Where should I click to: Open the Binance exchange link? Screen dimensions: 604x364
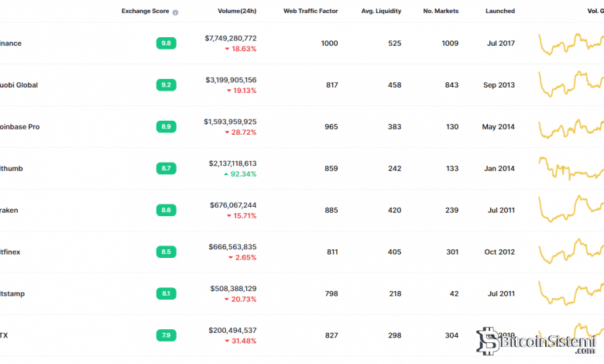click(11, 43)
